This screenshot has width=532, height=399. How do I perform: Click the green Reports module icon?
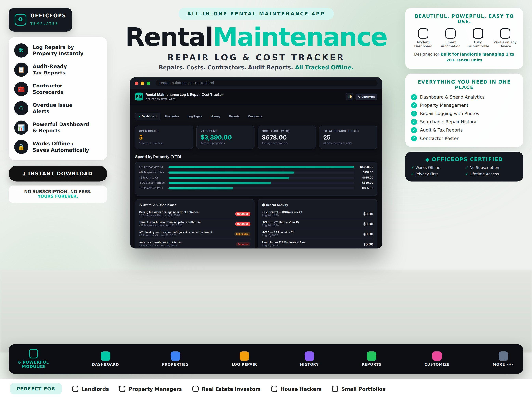click(371, 356)
